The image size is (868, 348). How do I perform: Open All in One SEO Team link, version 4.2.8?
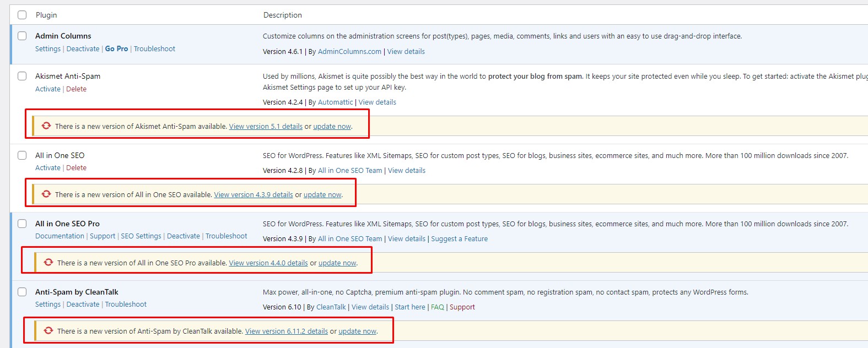click(x=350, y=170)
